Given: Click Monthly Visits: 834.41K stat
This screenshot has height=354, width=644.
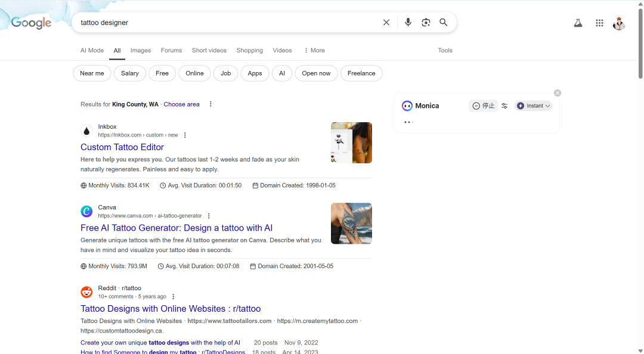Looking at the screenshot, I should click(115, 185).
